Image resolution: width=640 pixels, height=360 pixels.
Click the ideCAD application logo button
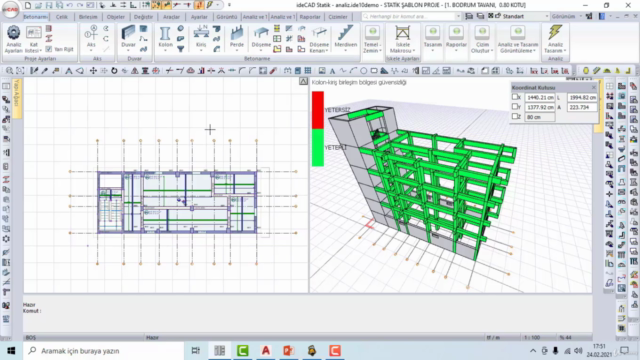click(10, 10)
